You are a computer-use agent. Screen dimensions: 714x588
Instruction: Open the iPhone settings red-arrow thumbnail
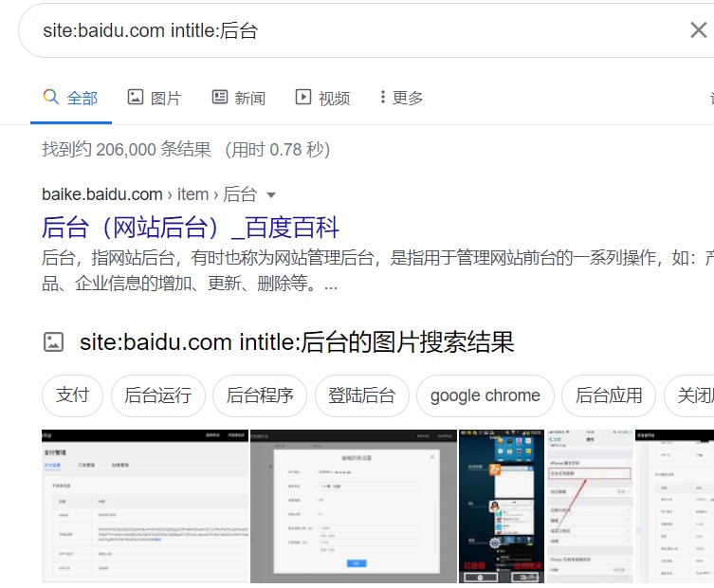coord(590,506)
